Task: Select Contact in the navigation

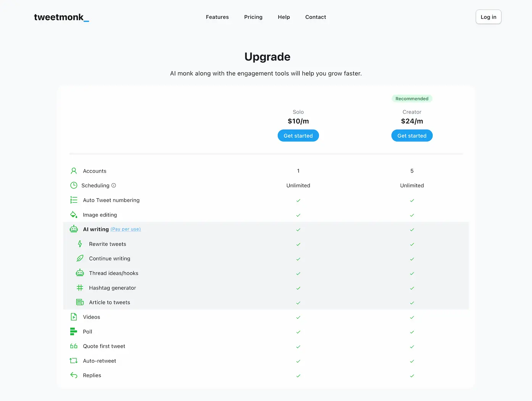Action: [x=315, y=17]
